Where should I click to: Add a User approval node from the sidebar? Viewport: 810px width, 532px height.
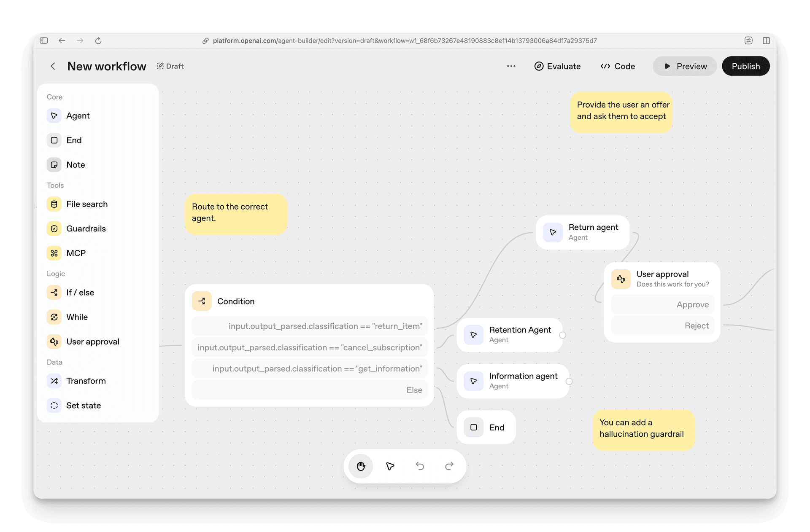(92, 341)
